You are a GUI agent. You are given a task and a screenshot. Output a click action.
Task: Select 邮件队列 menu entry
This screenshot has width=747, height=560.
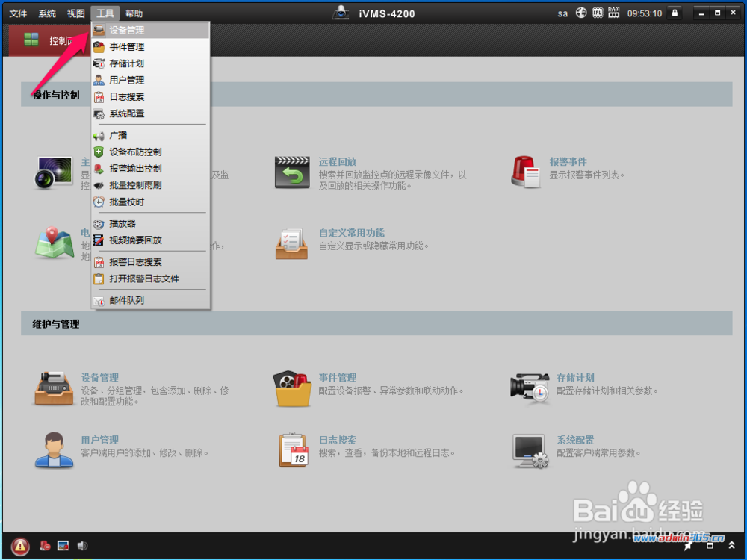point(151,300)
